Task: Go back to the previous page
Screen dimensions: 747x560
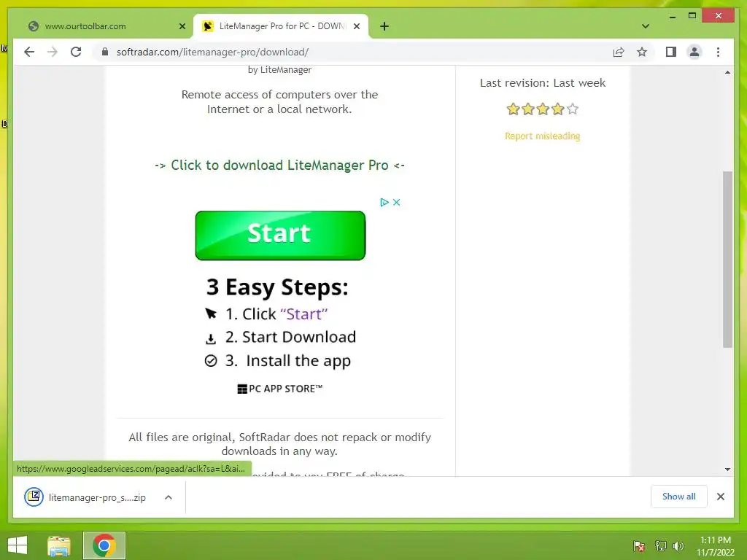Action: pos(29,52)
